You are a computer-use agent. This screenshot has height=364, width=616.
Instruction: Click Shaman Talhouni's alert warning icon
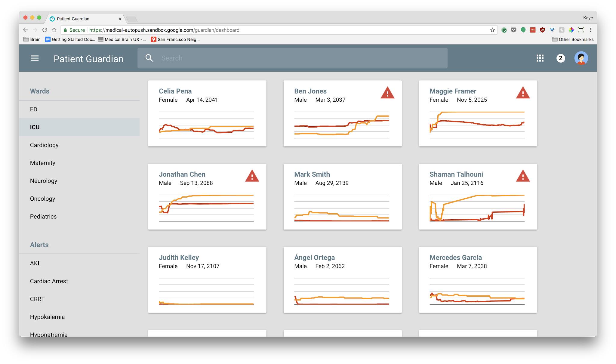[523, 176]
